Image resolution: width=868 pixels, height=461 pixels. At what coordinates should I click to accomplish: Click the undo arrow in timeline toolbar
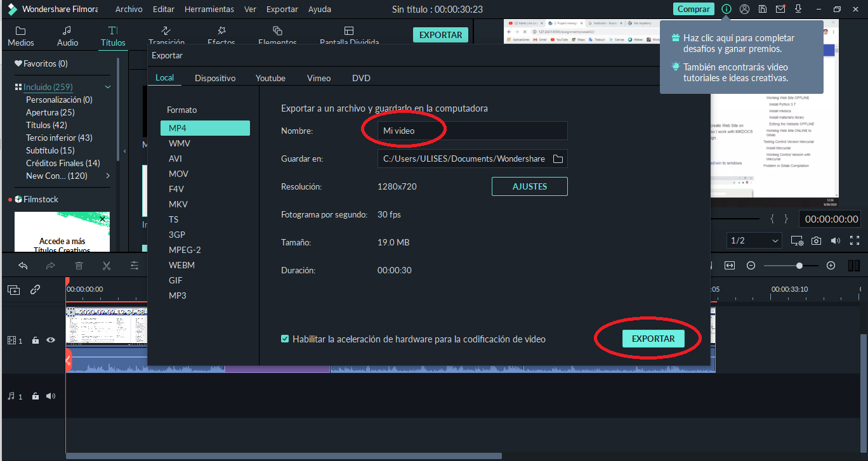pos(23,266)
